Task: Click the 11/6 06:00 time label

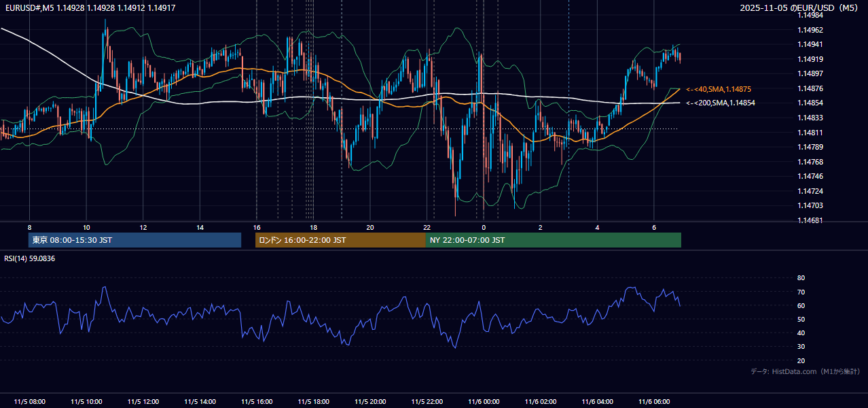Action: pyautogui.click(x=654, y=402)
